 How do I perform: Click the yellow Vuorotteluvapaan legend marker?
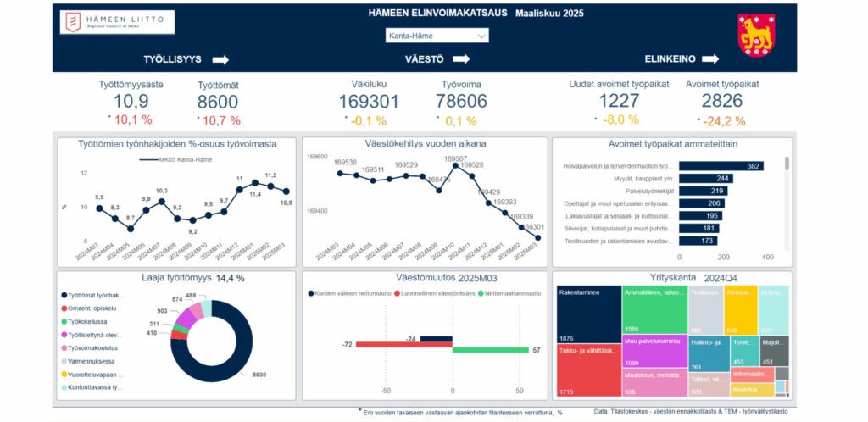(x=64, y=374)
